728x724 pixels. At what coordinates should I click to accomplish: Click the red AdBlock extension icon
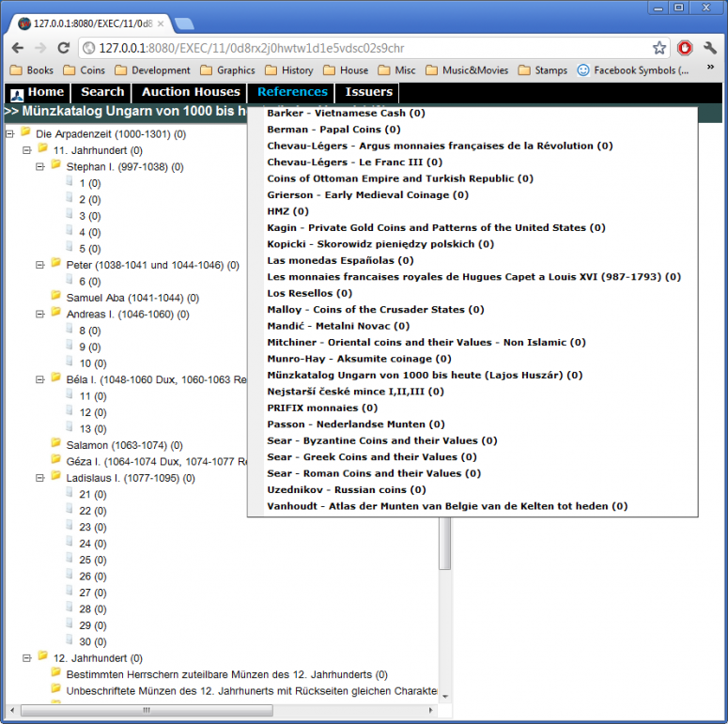(x=685, y=48)
